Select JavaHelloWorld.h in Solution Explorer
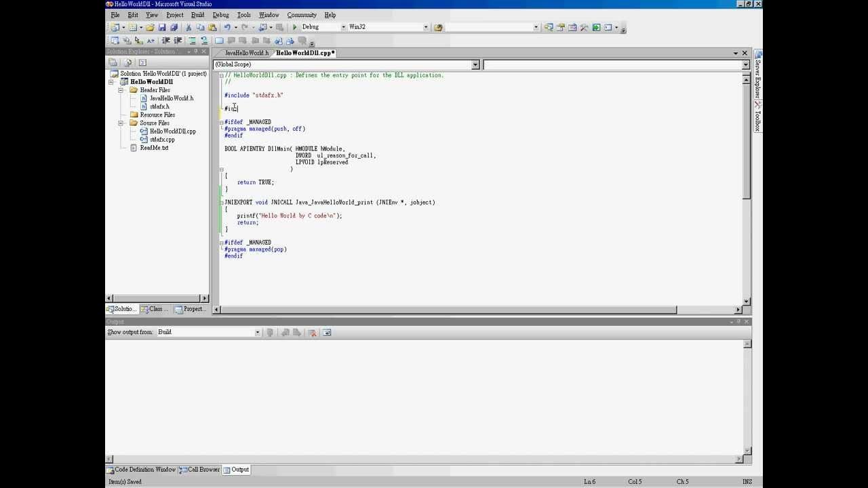 (171, 98)
